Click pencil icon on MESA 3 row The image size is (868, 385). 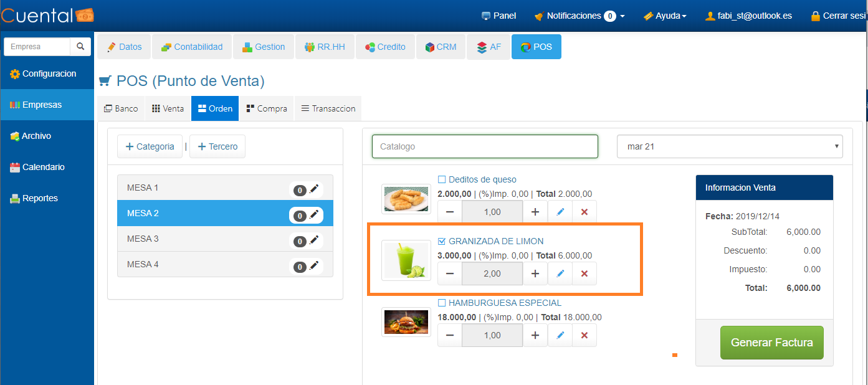click(314, 240)
